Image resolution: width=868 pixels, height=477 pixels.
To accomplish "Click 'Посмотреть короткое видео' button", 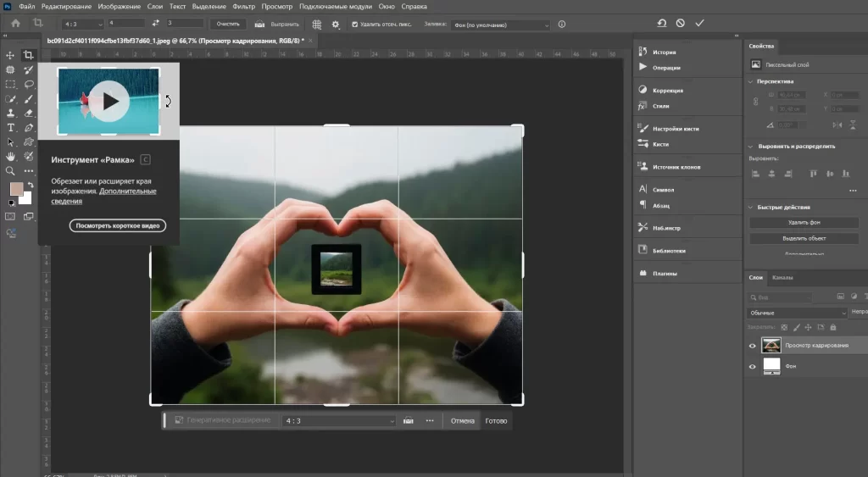I will coord(118,225).
